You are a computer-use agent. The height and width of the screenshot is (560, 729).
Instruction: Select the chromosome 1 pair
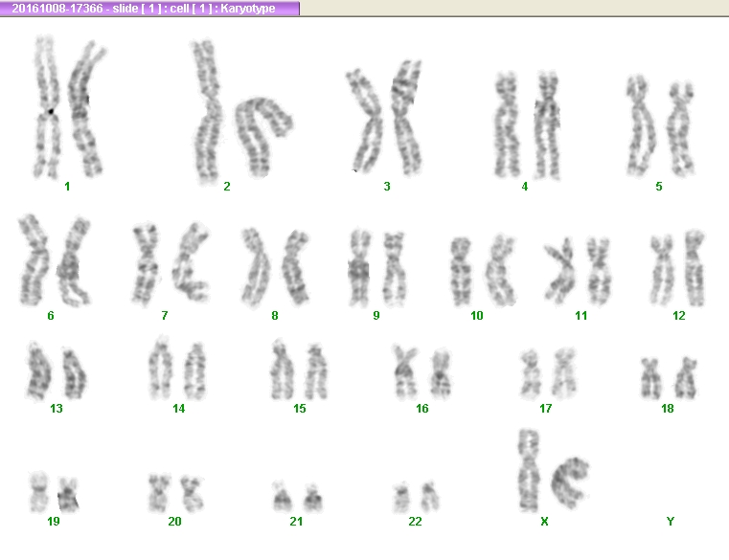70,107
